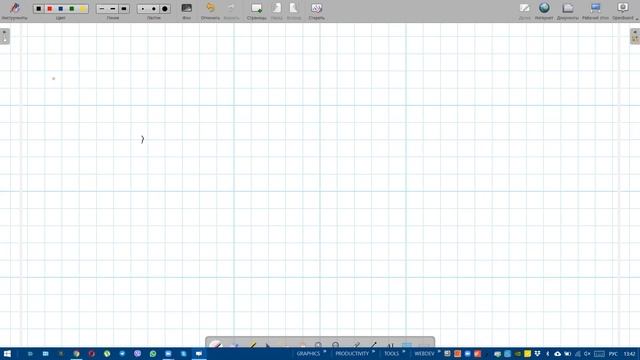Select the black pen color
The image size is (640, 360).
point(39,9)
